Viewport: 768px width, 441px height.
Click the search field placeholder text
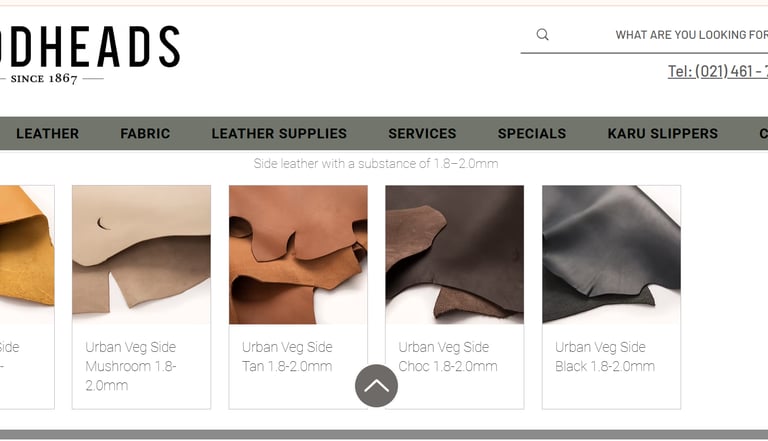[x=692, y=35]
